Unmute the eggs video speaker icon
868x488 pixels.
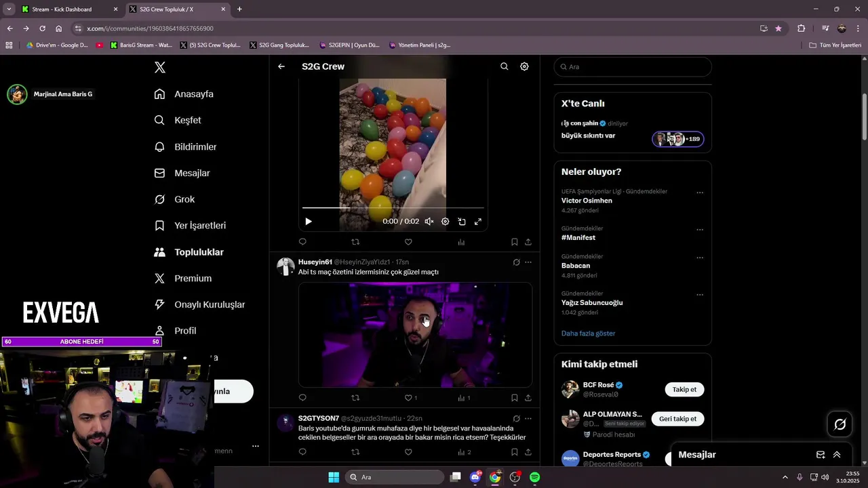click(x=429, y=222)
